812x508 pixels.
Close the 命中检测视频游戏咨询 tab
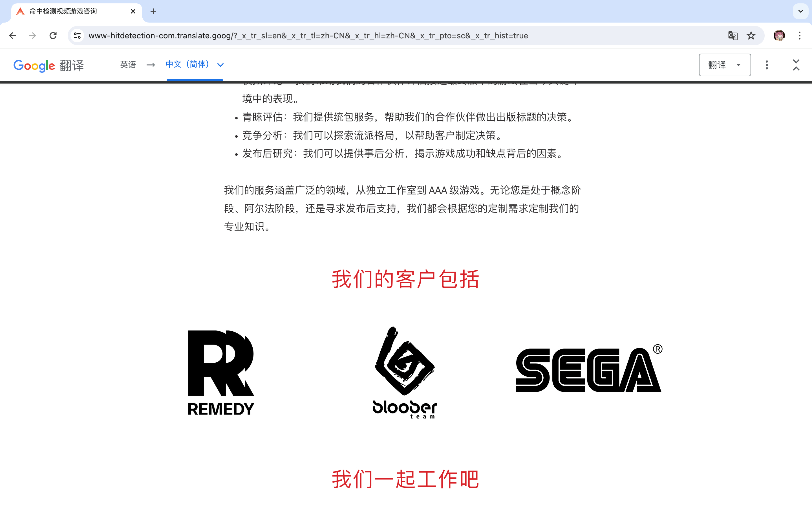pyautogui.click(x=133, y=11)
